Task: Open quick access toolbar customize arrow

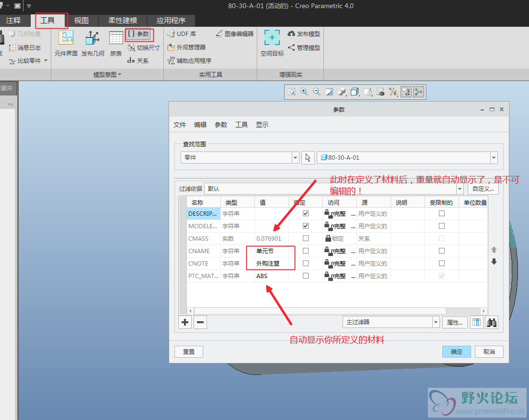Action: 29,6
